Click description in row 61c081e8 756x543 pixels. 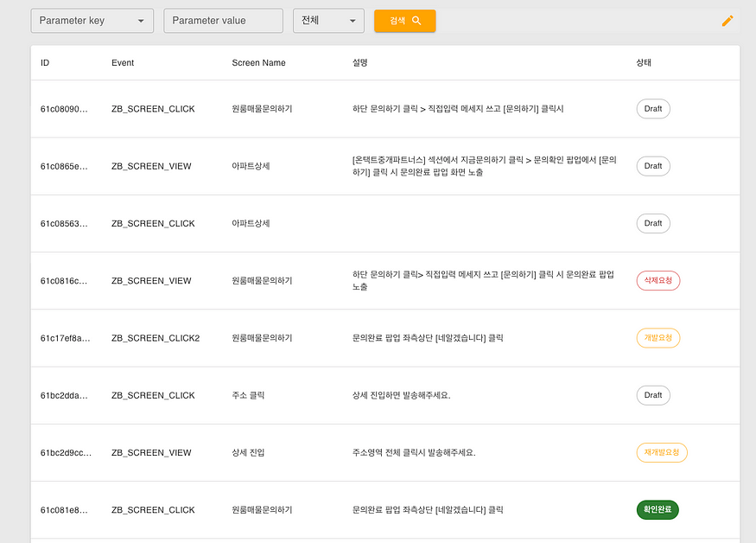(x=428, y=510)
